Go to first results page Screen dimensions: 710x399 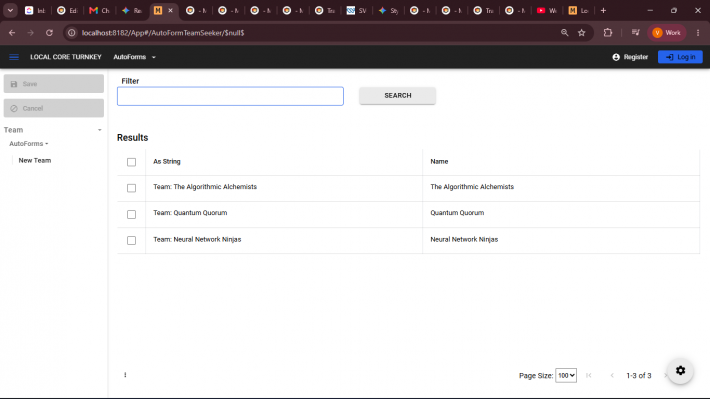(589, 375)
